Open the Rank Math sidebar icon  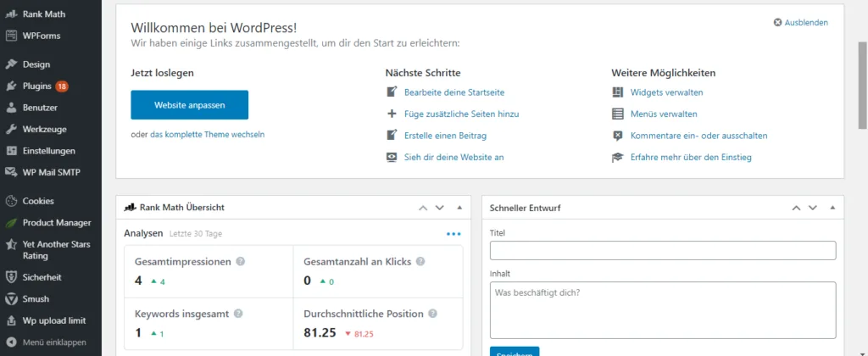(x=11, y=14)
